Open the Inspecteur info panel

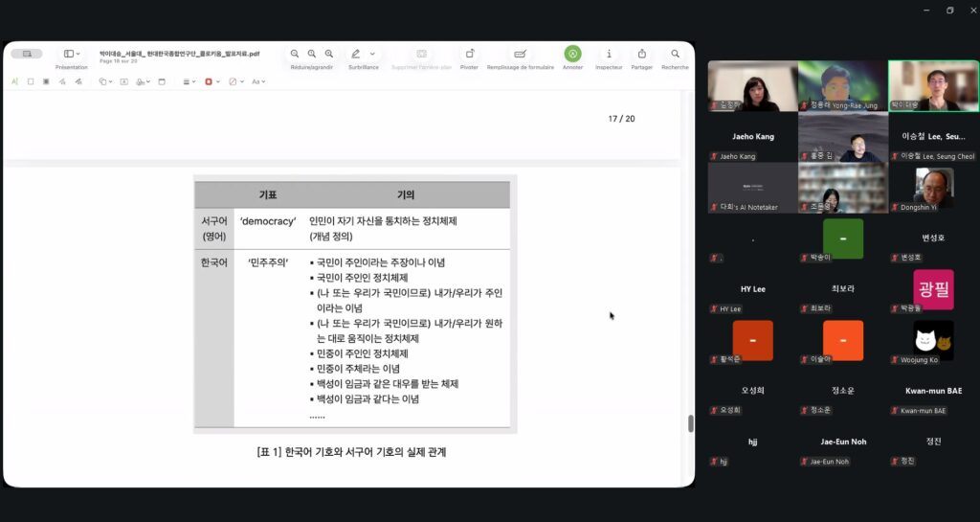pyautogui.click(x=609, y=54)
